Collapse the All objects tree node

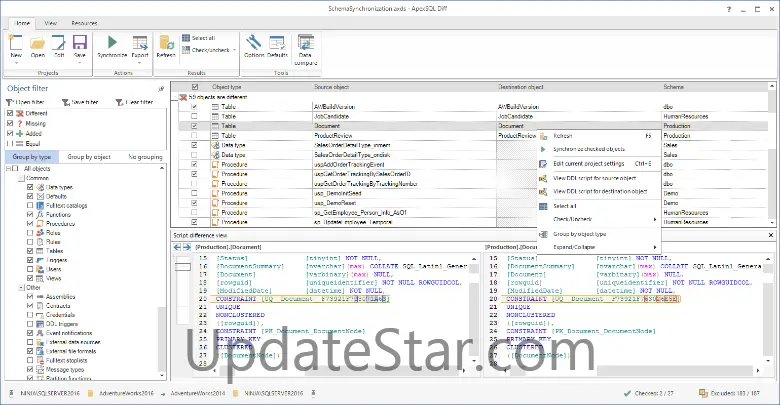tap(8, 169)
